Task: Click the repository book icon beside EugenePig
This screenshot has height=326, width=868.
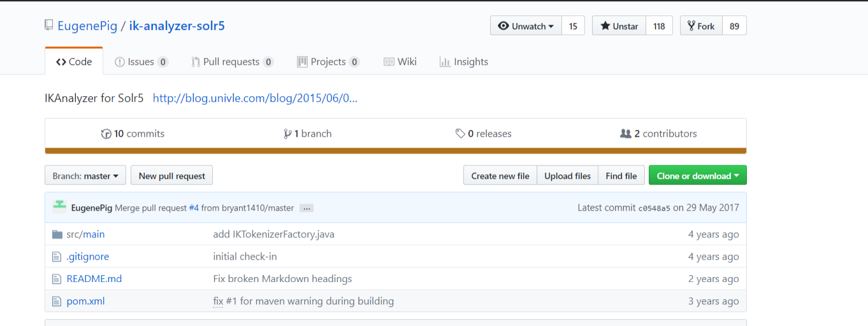Action: [x=49, y=25]
